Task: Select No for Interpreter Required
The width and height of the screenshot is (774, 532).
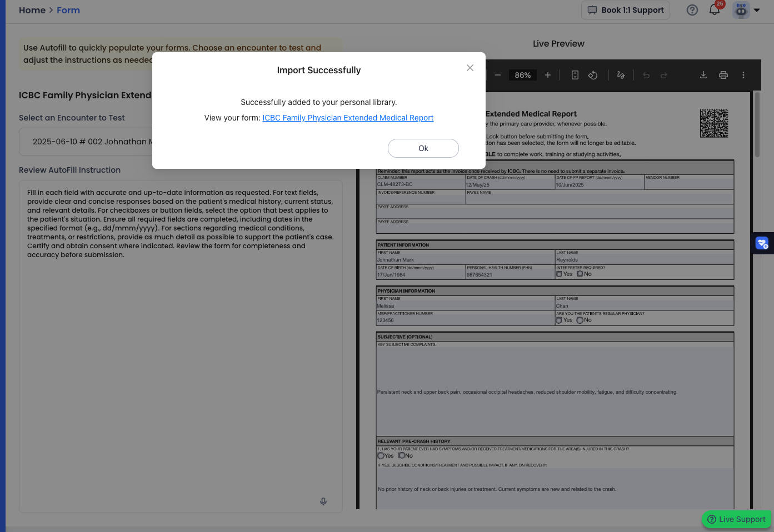Action: [580, 274]
